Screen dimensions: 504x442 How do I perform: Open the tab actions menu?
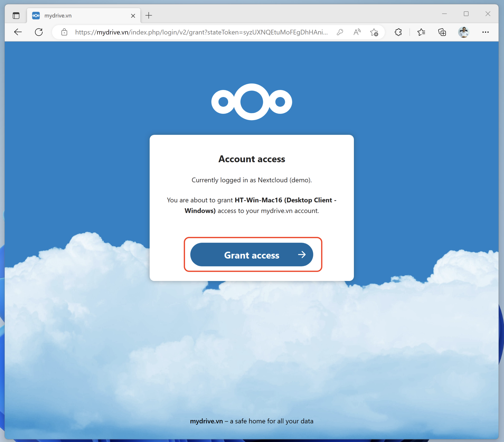[x=16, y=15]
